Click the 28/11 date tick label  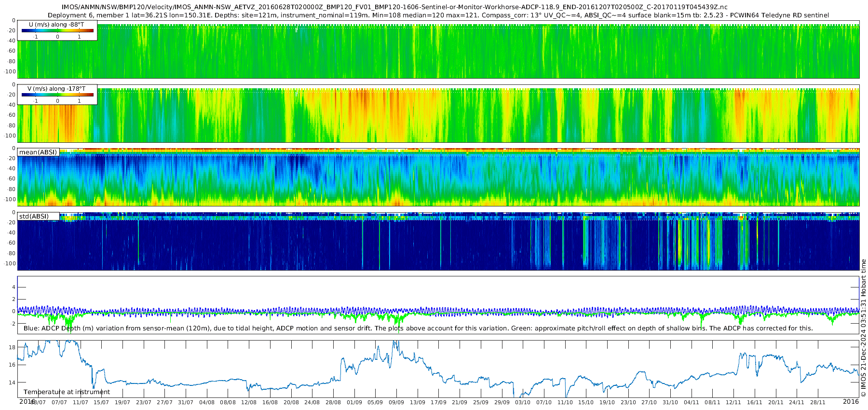(x=818, y=402)
